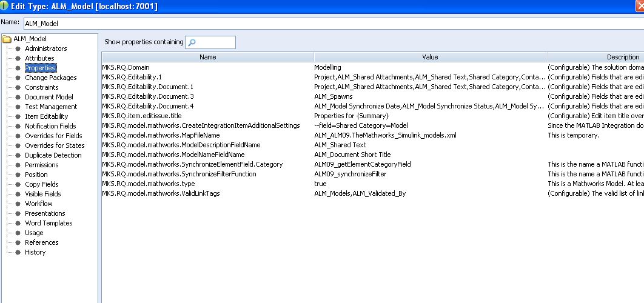
Task: Select the SynchronizeElementField.Category property row
Action: (373, 164)
